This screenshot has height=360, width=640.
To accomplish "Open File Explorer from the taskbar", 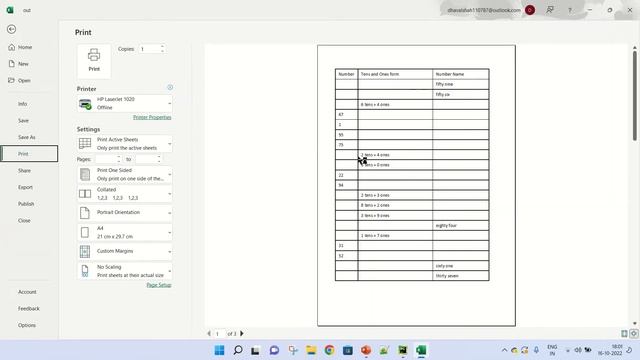I will click(x=311, y=350).
